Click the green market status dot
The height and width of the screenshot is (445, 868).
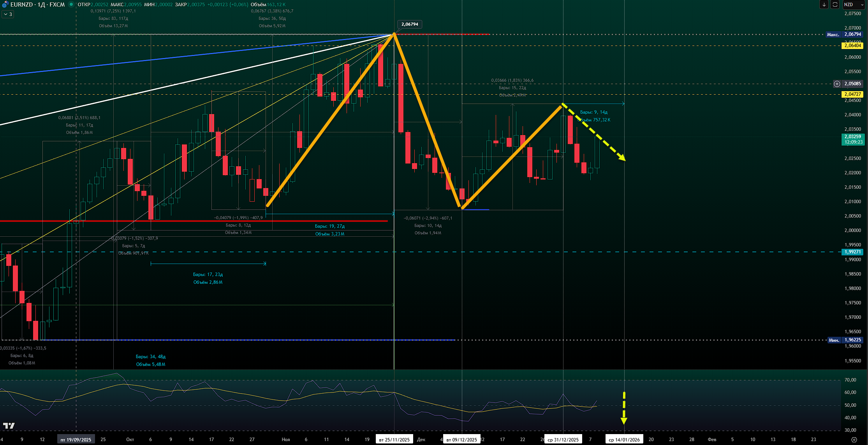point(71,5)
